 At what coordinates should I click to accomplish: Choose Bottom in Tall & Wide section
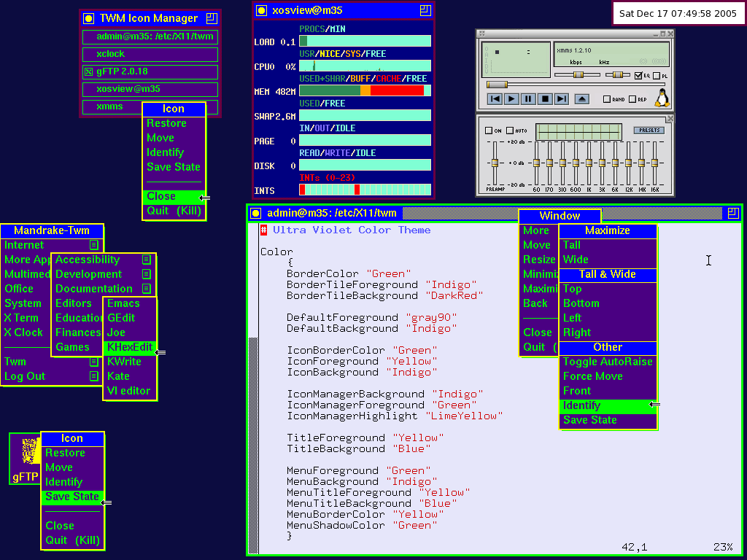pos(608,303)
